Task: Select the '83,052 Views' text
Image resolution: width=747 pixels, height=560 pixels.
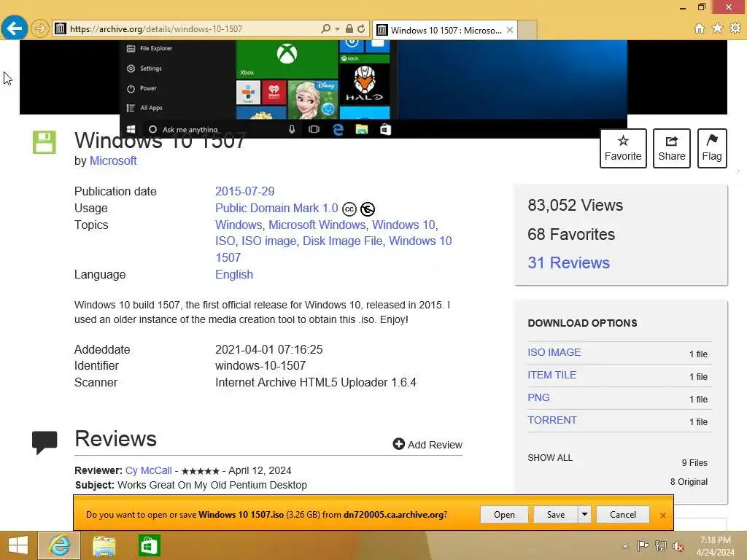Action: click(575, 205)
